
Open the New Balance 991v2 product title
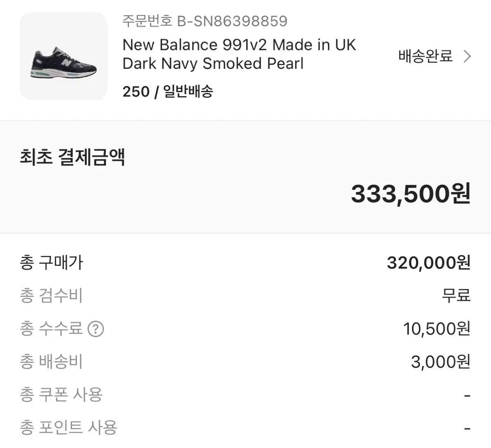[x=239, y=54]
